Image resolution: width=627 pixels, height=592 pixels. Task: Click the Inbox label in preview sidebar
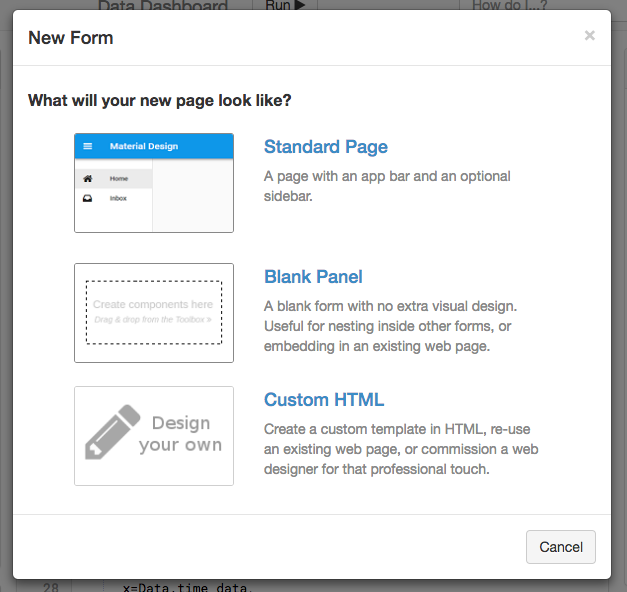pos(118,198)
